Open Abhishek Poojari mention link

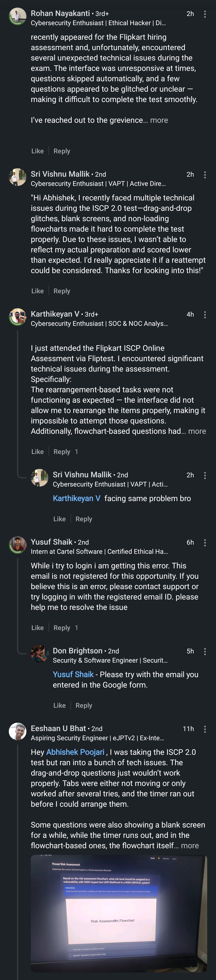click(x=75, y=752)
